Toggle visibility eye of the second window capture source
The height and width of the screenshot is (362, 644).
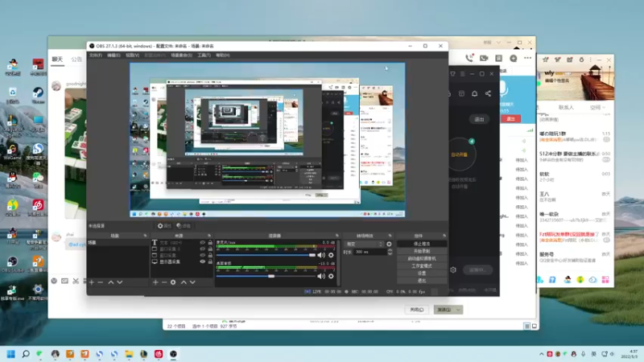point(203,255)
